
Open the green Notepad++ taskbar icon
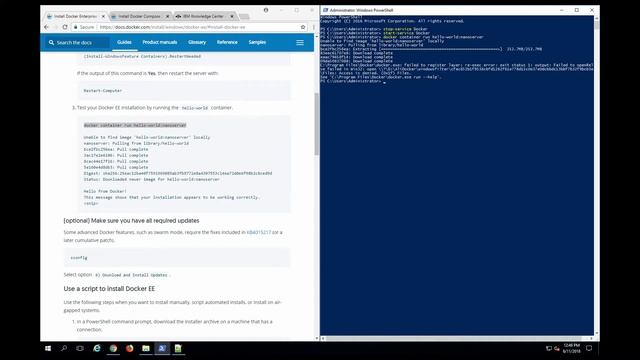[x=178, y=349]
